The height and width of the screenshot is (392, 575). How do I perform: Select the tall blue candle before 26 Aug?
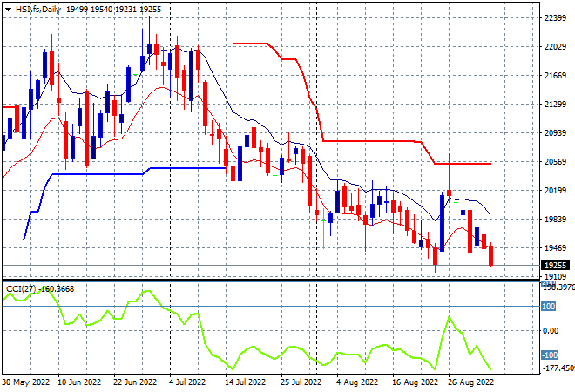[442, 223]
